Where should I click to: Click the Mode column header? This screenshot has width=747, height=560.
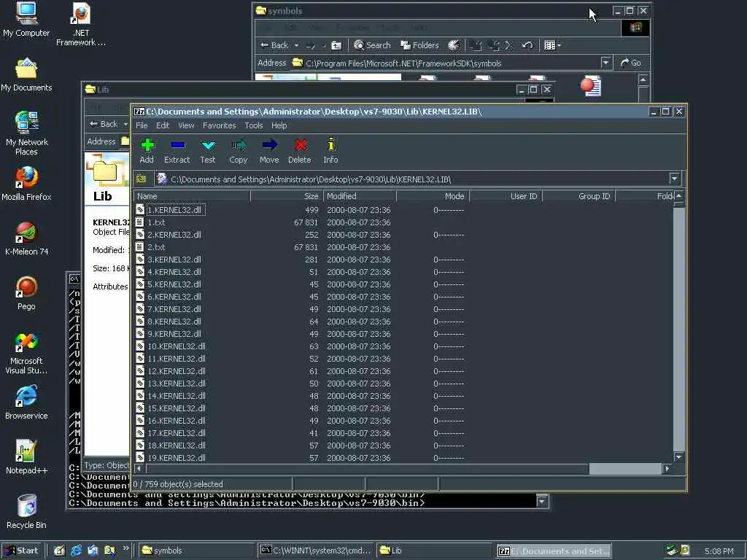pos(433,196)
